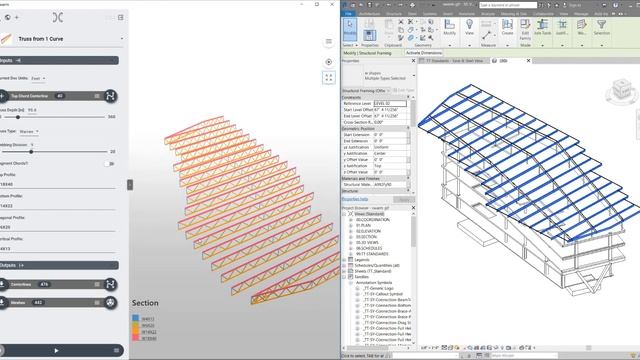Adjust the Webbing Division slider handle
This screenshot has width=640, height=360.
point(31,152)
